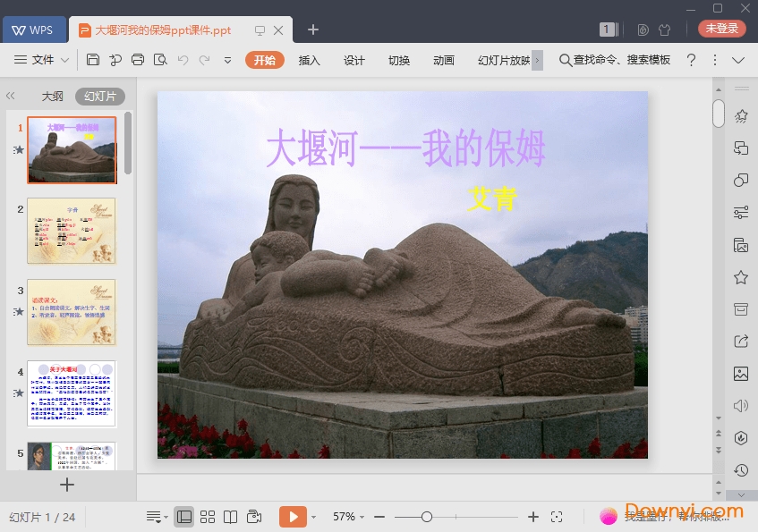Select slide 3 thumbnail in the slide panel
Image resolution: width=758 pixels, height=532 pixels.
pos(72,313)
